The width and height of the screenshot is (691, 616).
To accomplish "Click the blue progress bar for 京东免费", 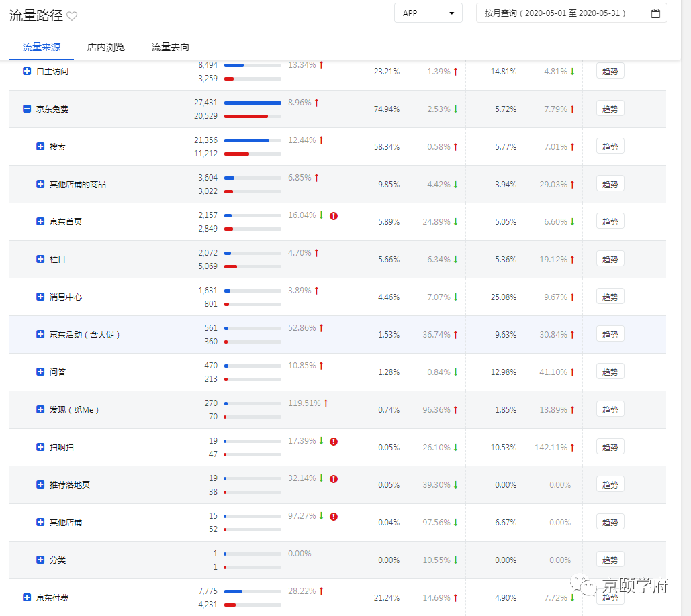I will click(252, 103).
